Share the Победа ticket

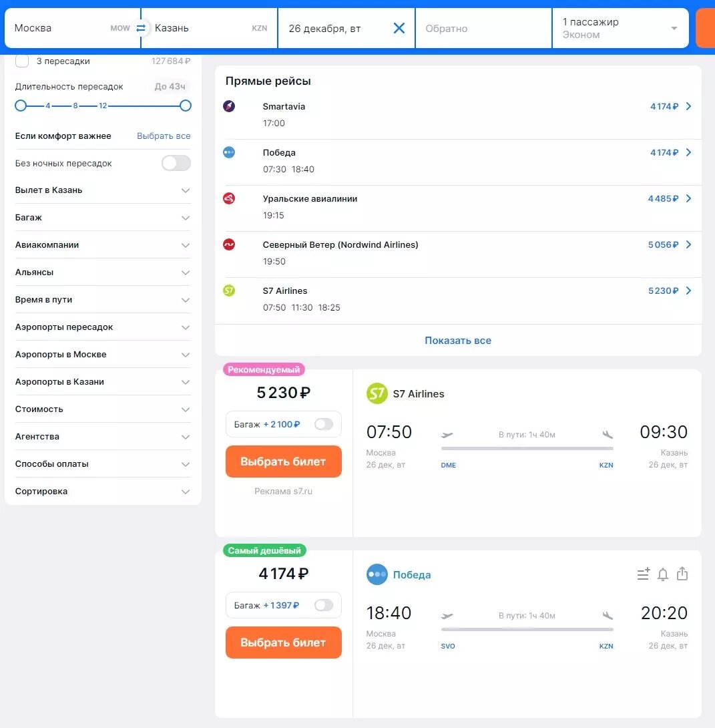coord(682,574)
